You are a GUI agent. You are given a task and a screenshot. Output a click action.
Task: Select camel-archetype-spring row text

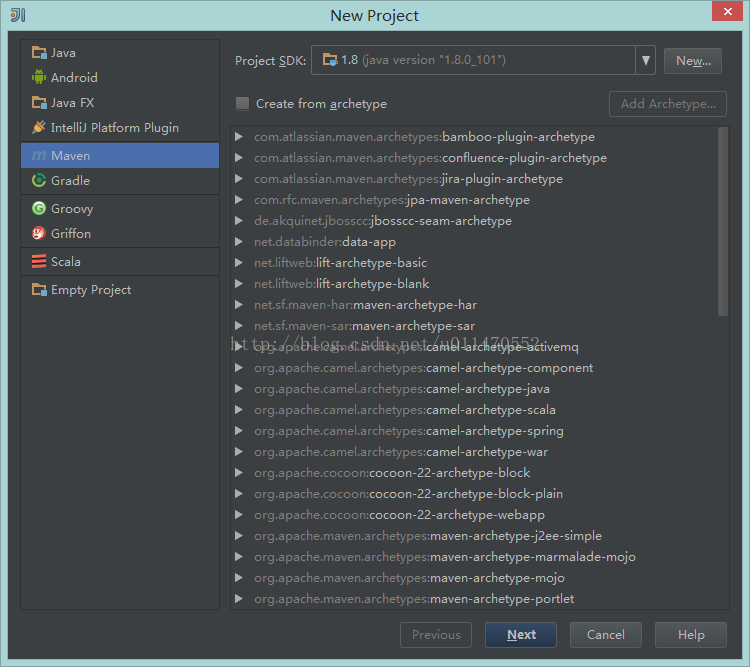pos(408,431)
